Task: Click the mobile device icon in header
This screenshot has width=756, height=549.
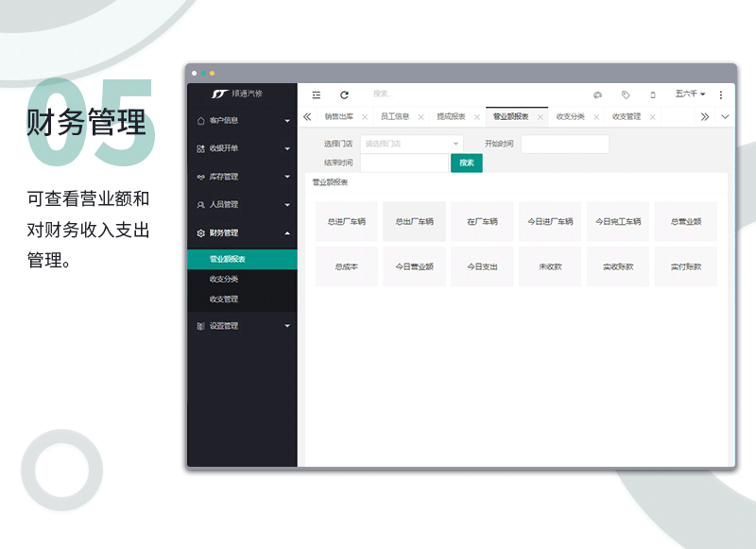Action: point(652,94)
